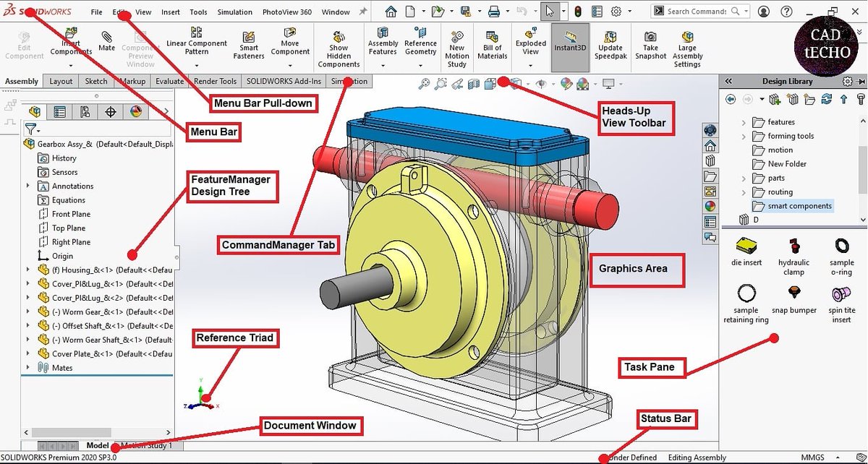The width and height of the screenshot is (868, 464).
Task: Open the PhotoView 360 menu
Action: (x=287, y=12)
